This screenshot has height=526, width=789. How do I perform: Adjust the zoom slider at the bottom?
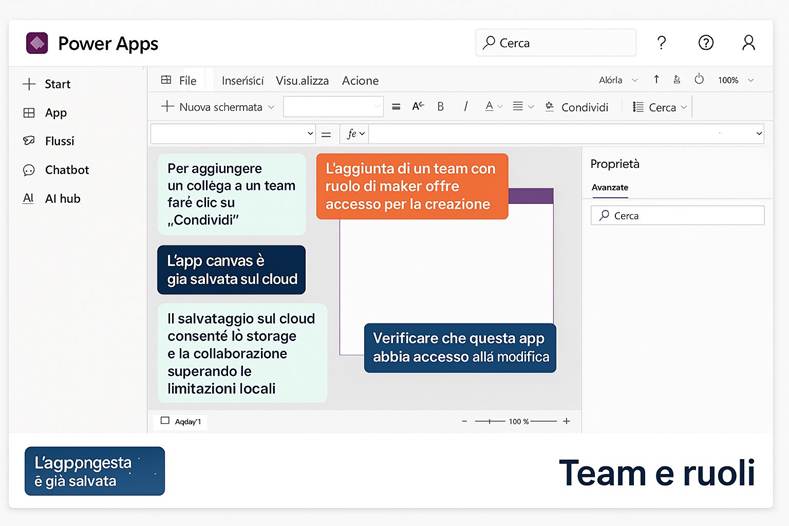[x=490, y=421]
